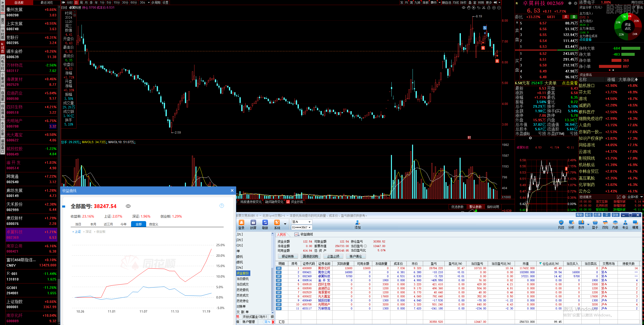The height and width of the screenshot is (325, 644).
Task: Click 点击查看 link under 主力持仓成本
Action: 585,39
